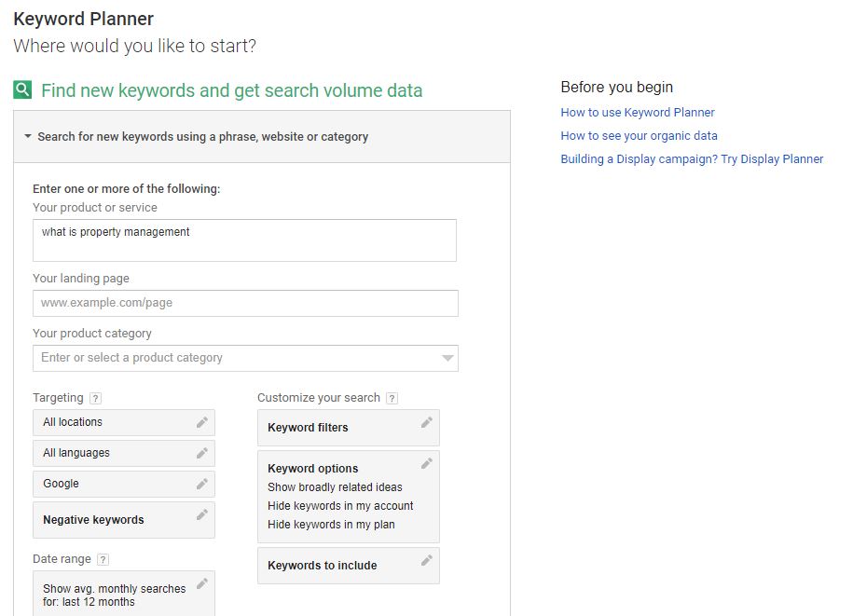Edit Keyword filters using pencil icon

click(427, 422)
